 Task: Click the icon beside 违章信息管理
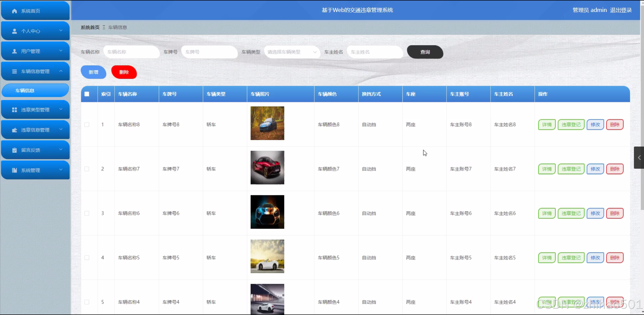pos(14,130)
